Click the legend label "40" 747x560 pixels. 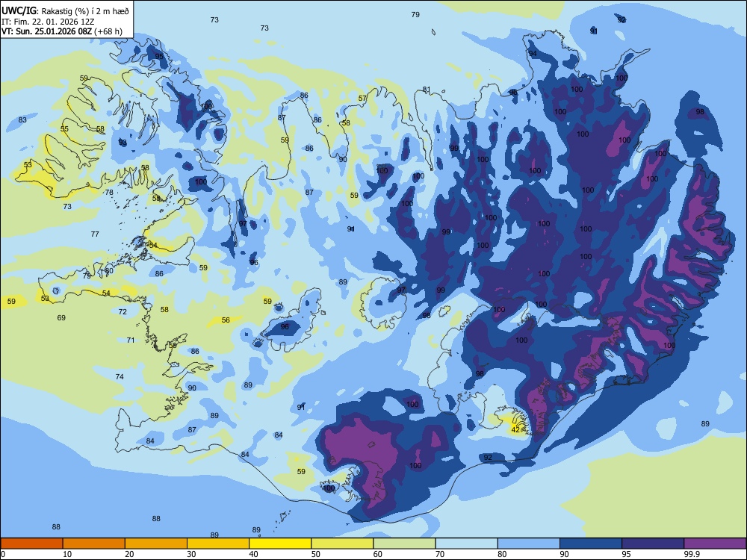tap(253, 554)
